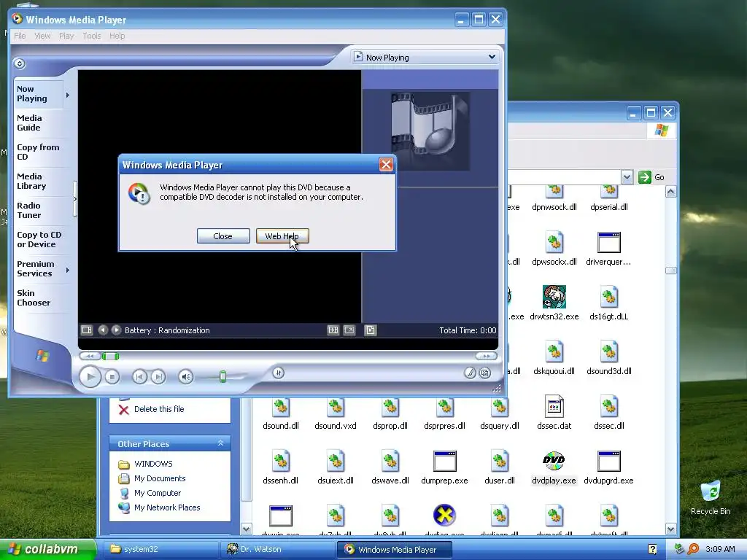Mute audio with the speaker button
Image resolution: width=747 pixels, height=560 pixels.
[x=186, y=377]
